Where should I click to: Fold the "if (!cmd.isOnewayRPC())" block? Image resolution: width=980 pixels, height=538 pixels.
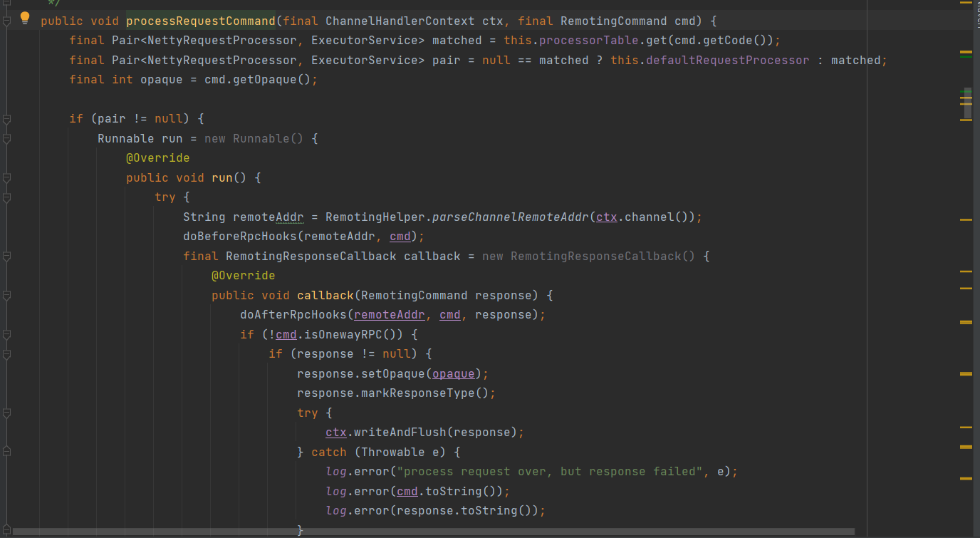point(6,334)
